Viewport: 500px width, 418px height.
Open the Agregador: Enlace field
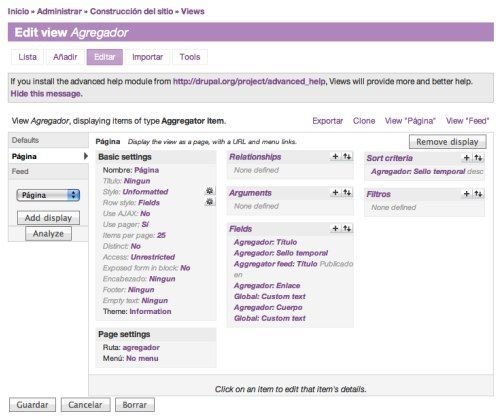click(x=267, y=286)
